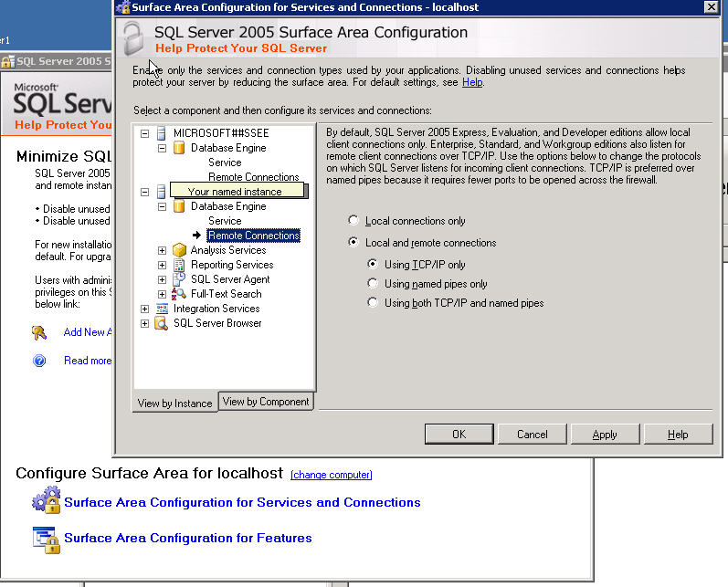Collapse the named instance node
Screen dimensions: 728x587
(145, 192)
